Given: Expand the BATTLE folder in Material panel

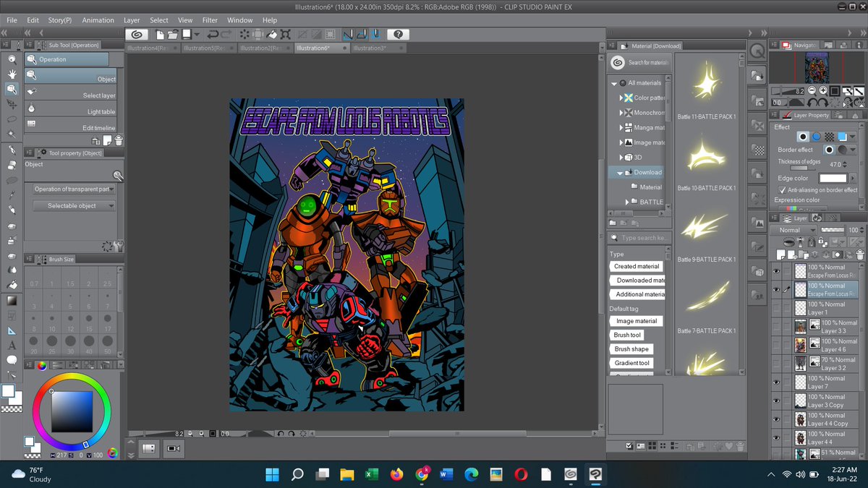Looking at the screenshot, I should (626, 202).
